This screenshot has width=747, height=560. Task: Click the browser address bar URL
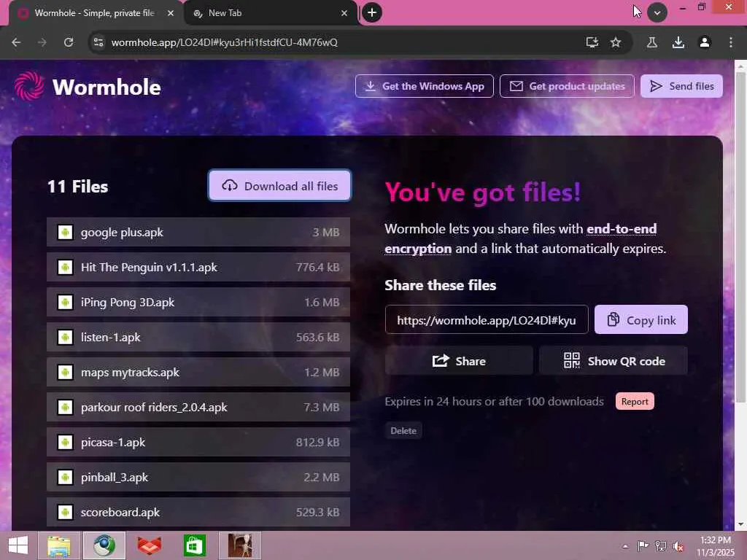click(x=225, y=42)
